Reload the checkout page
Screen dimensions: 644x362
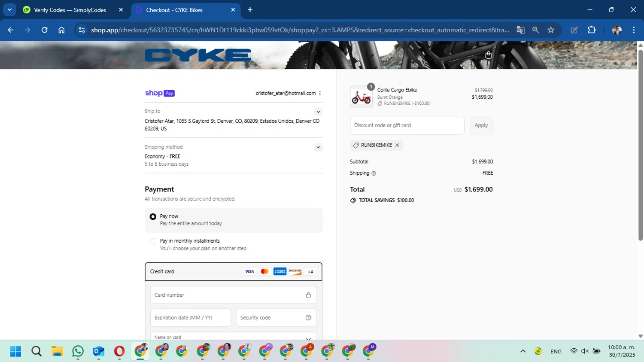pos(45,30)
